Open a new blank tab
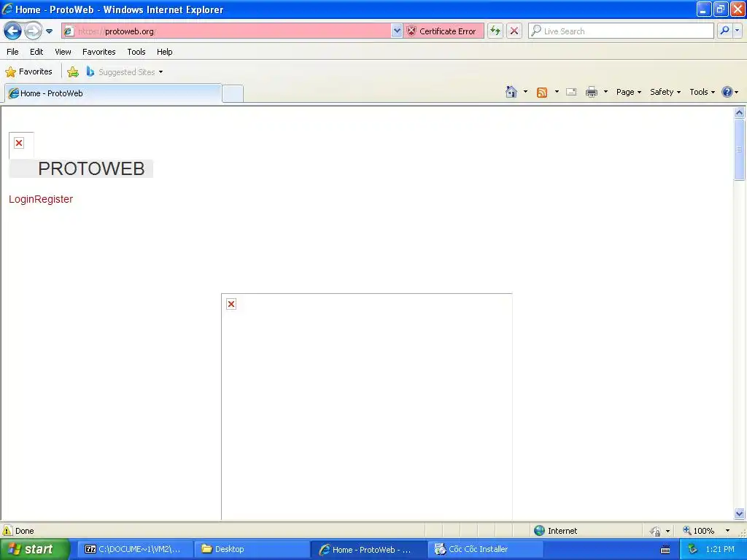The height and width of the screenshot is (560, 747). [233, 94]
